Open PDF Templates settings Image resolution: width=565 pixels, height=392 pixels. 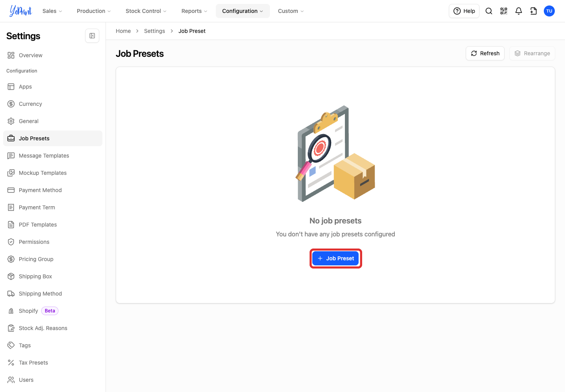pos(53,225)
